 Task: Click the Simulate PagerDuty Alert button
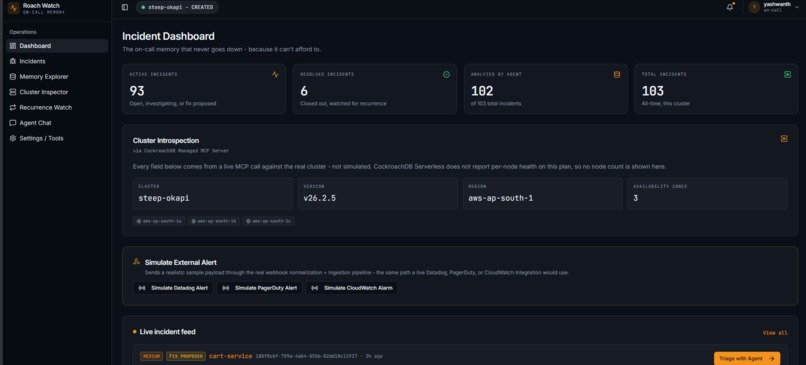[x=260, y=288]
